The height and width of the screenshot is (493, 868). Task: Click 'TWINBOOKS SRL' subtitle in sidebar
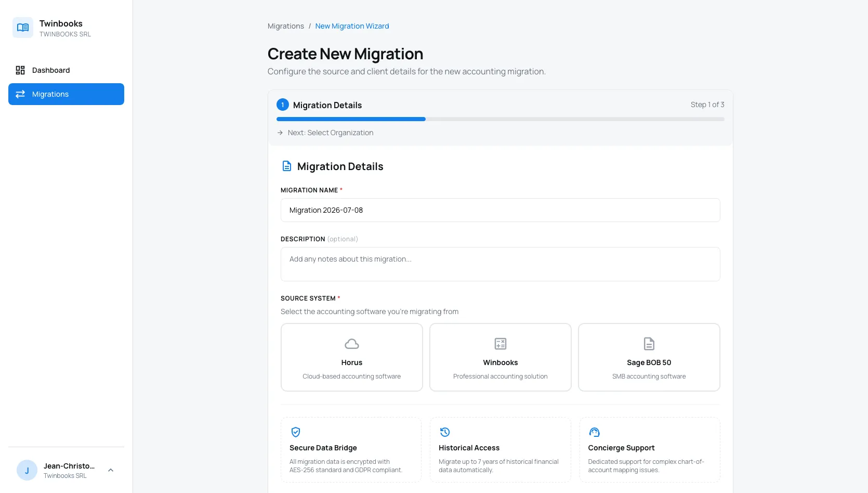[65, 34]
